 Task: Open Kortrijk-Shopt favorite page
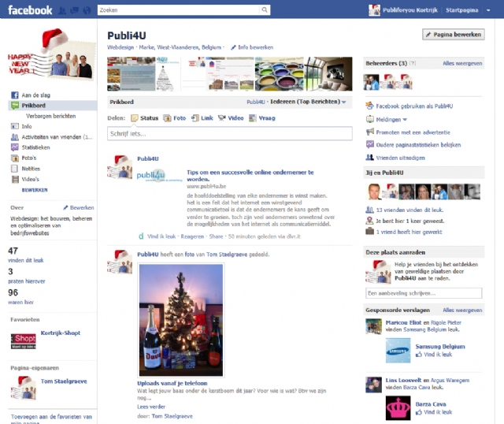pos(61,333)
